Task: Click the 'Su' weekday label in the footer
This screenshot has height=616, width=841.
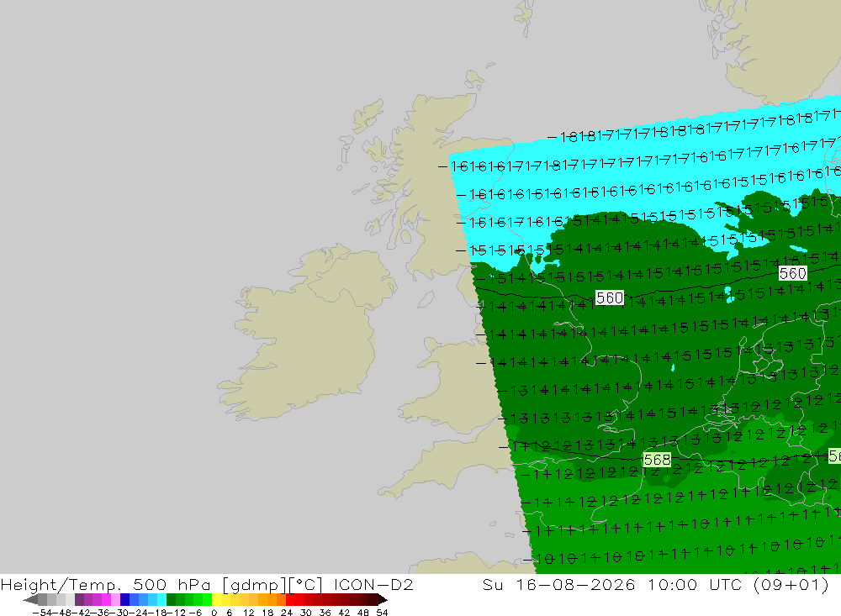Action: click(493, 584)
